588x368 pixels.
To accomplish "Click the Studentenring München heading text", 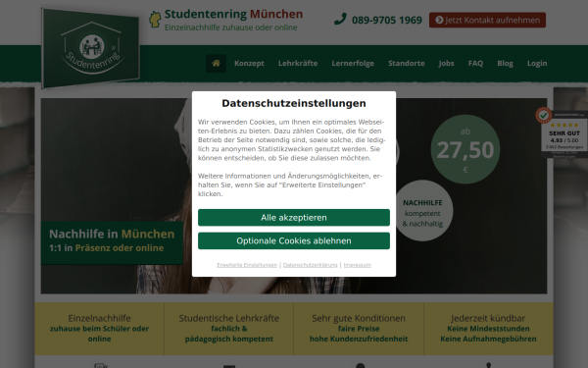I will pos(233,14).
